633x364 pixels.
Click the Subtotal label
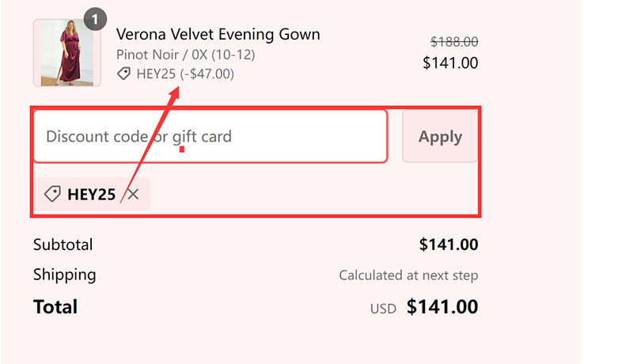point(63,245)
